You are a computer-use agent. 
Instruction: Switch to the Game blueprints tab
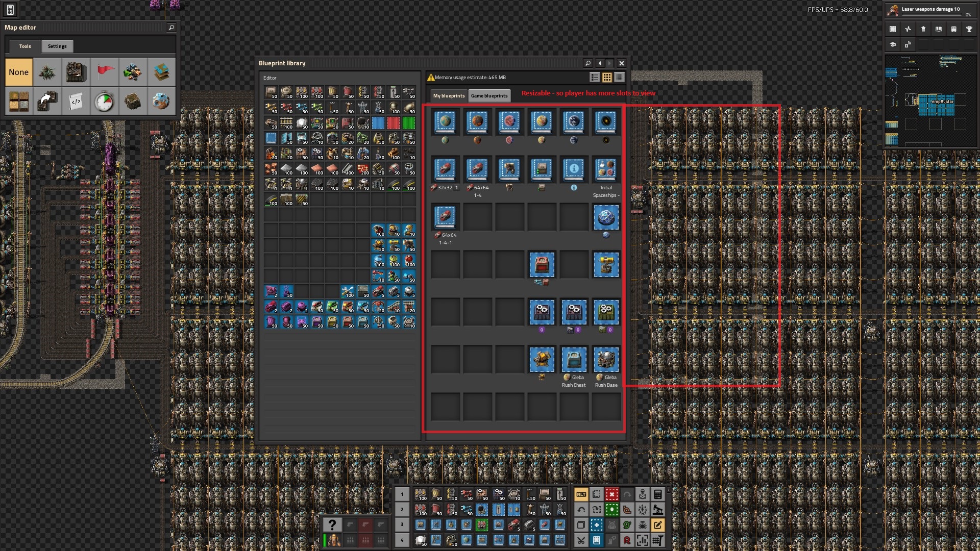coord(489,95)
